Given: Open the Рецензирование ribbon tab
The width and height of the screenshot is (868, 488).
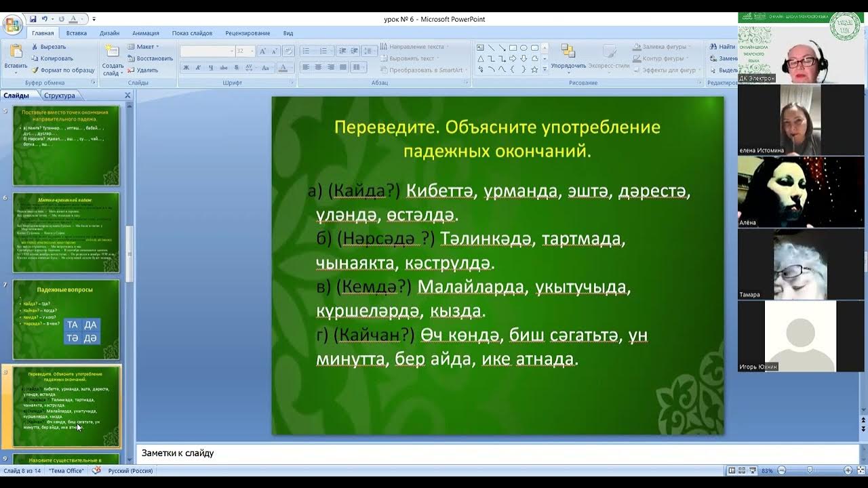Looking at the screenshot, I should point(246,33).
